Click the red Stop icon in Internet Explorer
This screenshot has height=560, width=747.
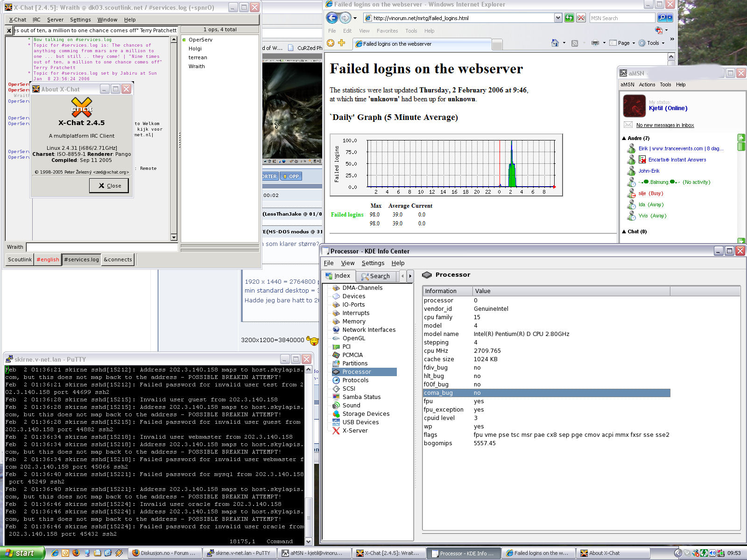581,18
